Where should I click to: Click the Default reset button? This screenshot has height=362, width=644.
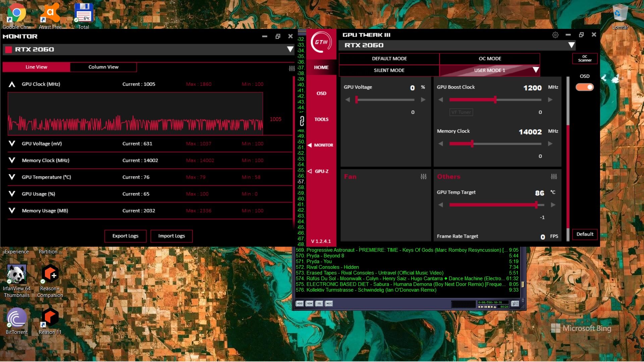(x=585, y=234)
